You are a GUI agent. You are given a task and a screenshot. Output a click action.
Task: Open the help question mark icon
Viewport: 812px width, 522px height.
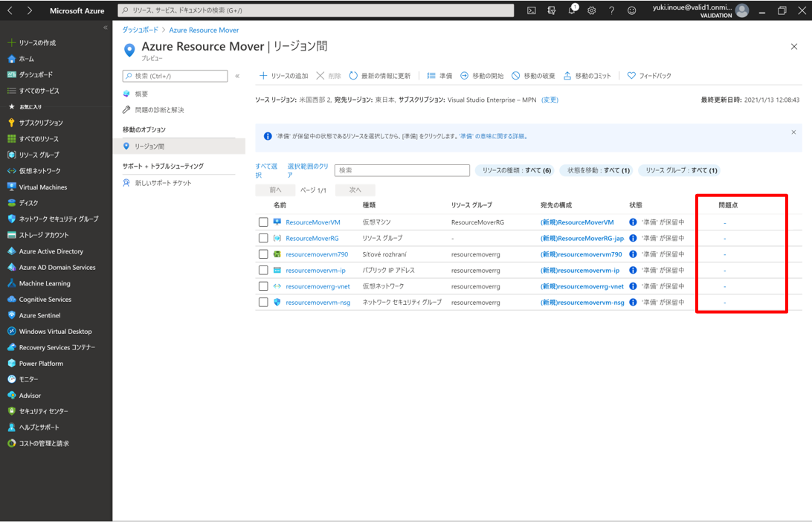coord(611,10)
